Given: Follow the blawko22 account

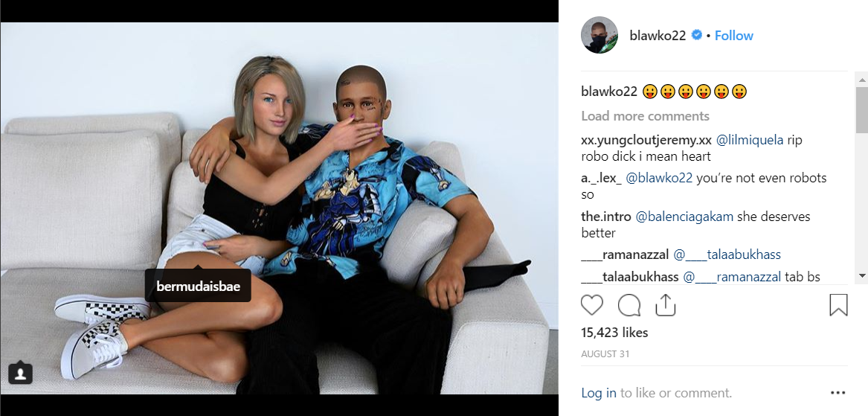Looking at the screenshot, I should point(733,36).
